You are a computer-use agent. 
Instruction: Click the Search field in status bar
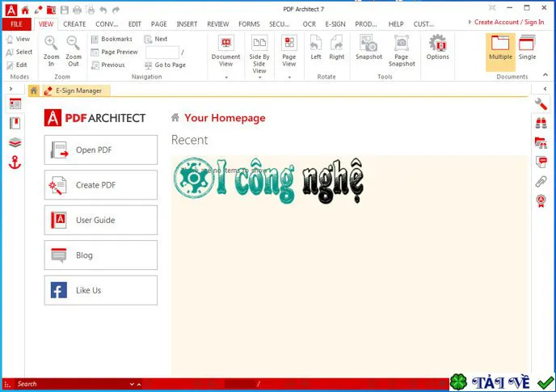click(x=71, y=384)
